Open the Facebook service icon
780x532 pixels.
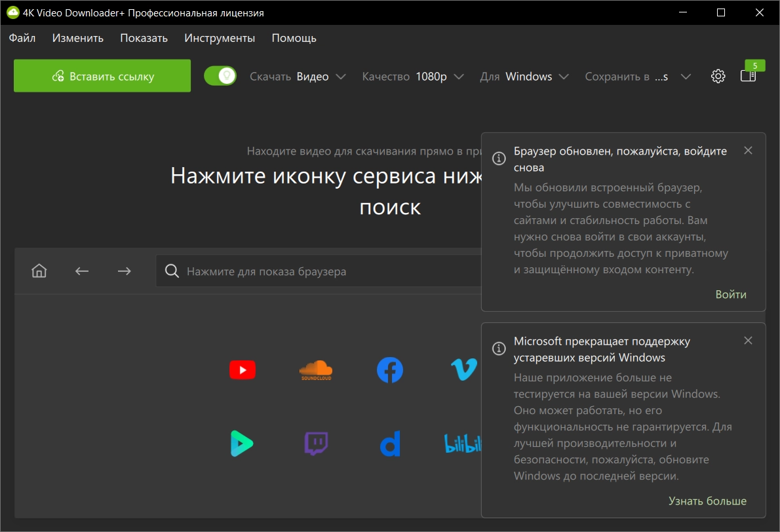pos(390,370)
